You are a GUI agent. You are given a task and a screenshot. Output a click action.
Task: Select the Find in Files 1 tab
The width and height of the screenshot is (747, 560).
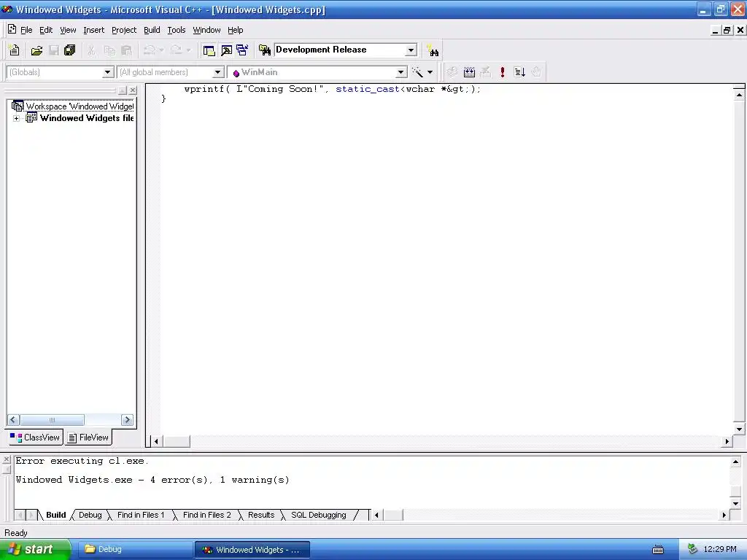[141, 515]
